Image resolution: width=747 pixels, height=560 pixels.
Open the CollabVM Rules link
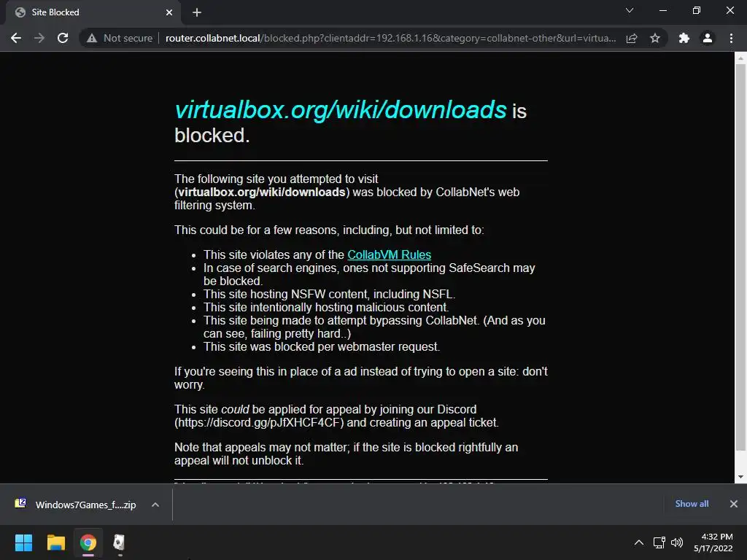[390, 254]
